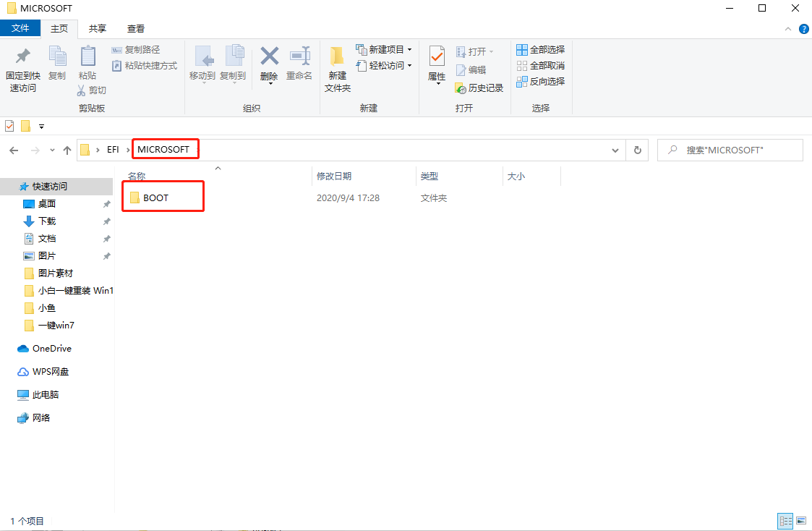
Task: Pin folder to Quick access (固定到快速访问)
Action: click(23, 69)
